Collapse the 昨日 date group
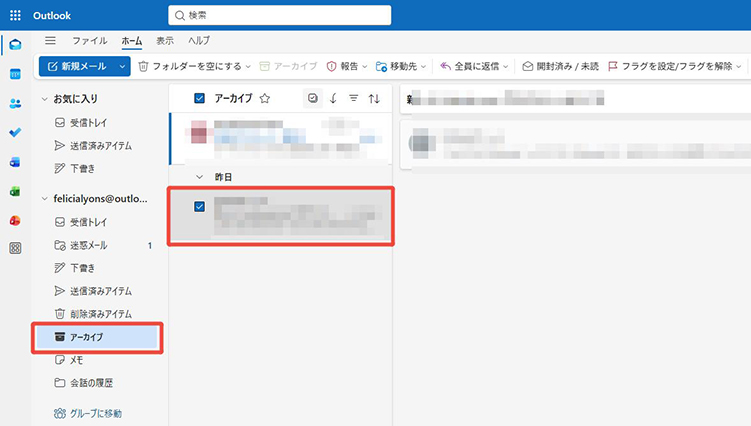751x426 pixels. 199,177
